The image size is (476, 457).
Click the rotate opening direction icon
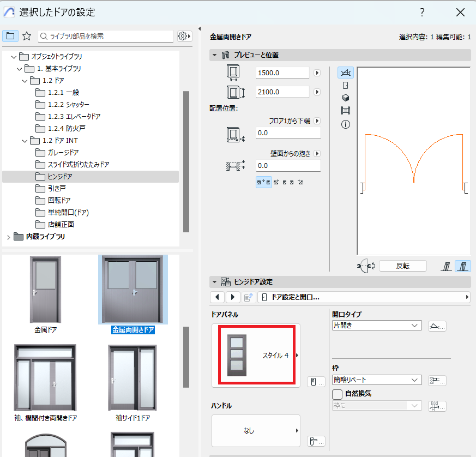pyautogui.click(x=366, y=266)
